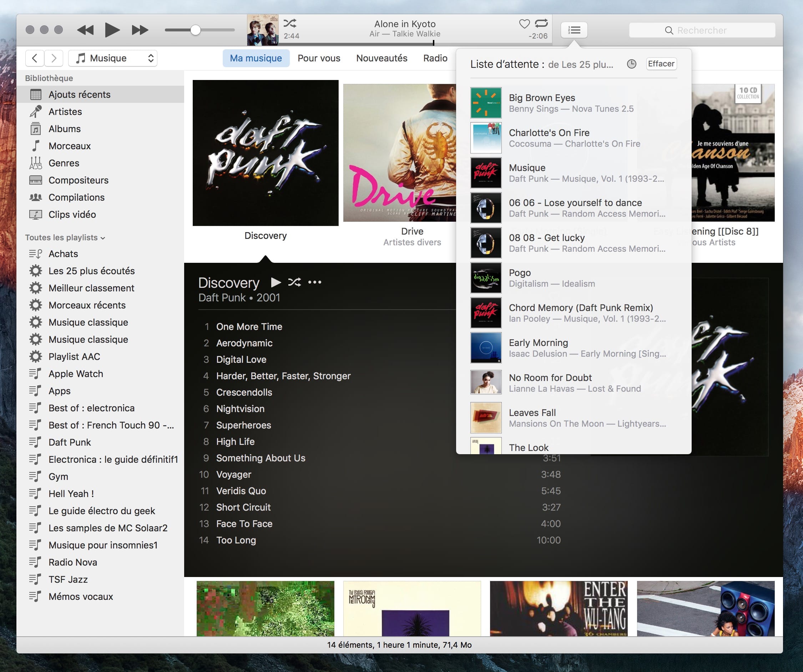Start playback with the main play button
Screen dimensions: 803x672
click(x=112, y=30)
